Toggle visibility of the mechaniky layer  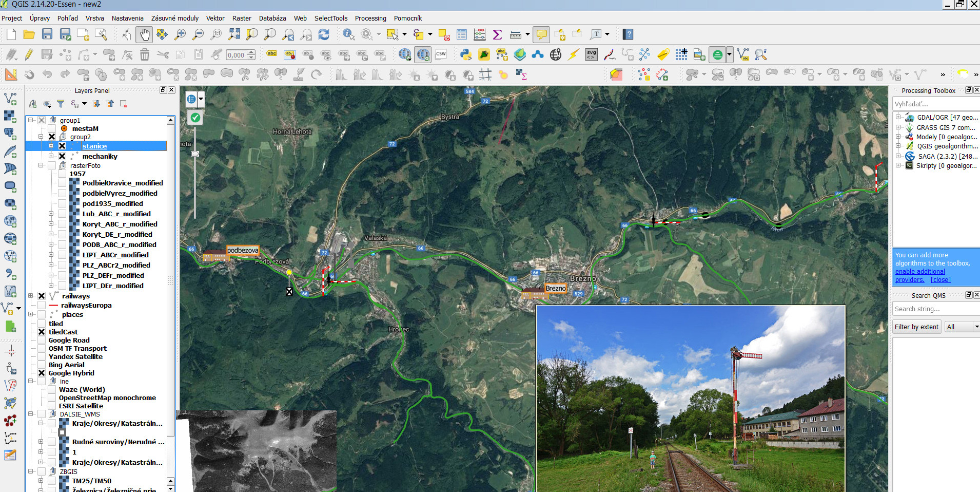(x=62, y=157)
